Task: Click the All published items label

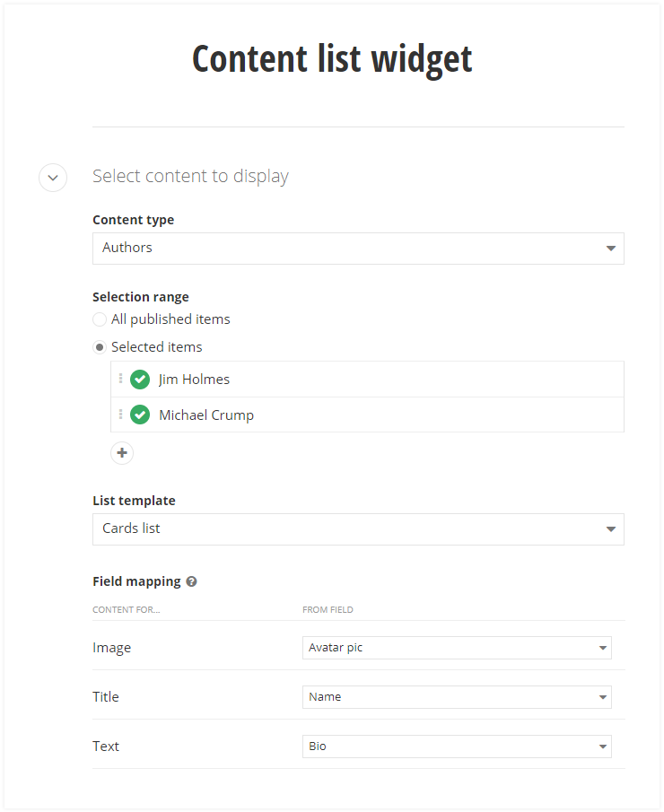Action: tap(170, 319)
